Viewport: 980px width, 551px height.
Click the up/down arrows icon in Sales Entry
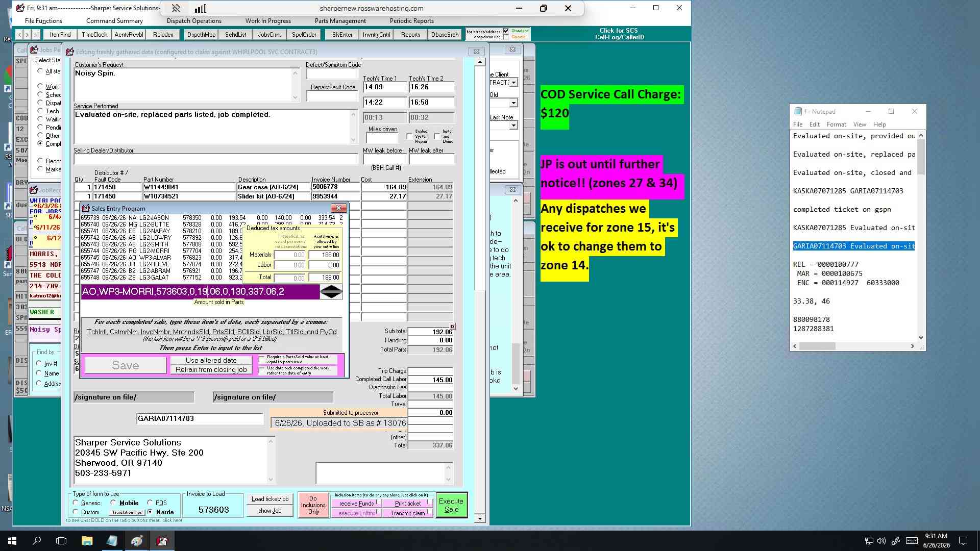click(x=331, y=292)
